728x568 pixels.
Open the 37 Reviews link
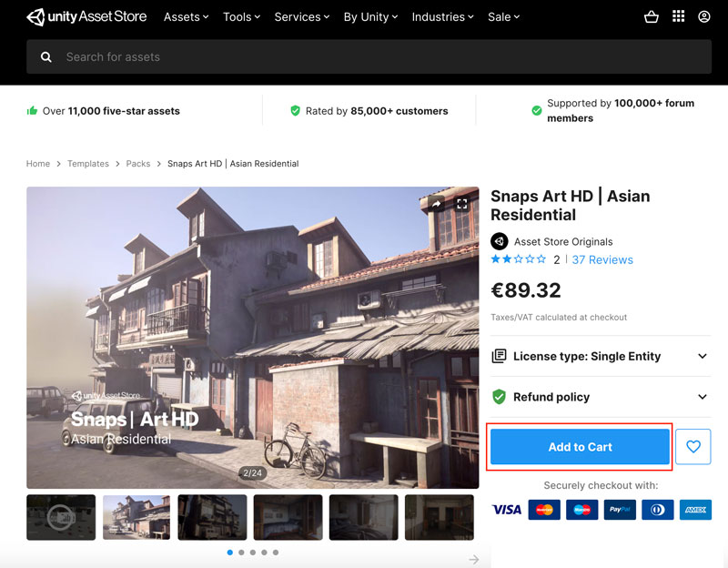coord(602,259)
